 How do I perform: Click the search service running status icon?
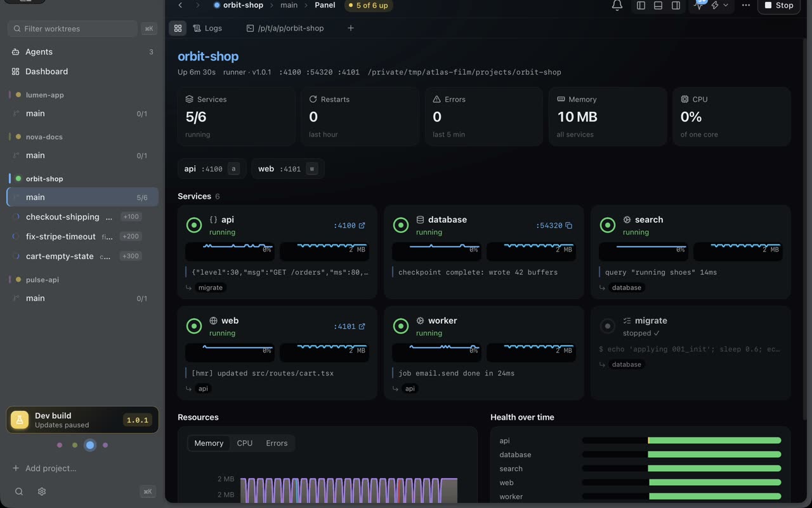tap(608, 225)
